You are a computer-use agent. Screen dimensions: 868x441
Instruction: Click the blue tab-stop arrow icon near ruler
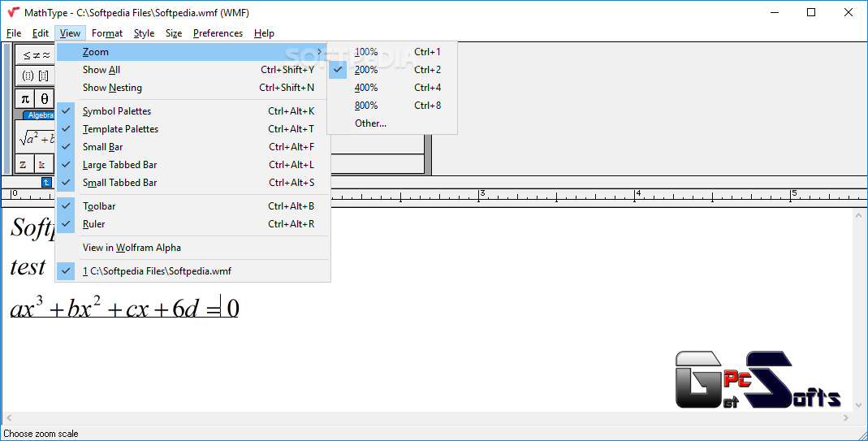46,182
